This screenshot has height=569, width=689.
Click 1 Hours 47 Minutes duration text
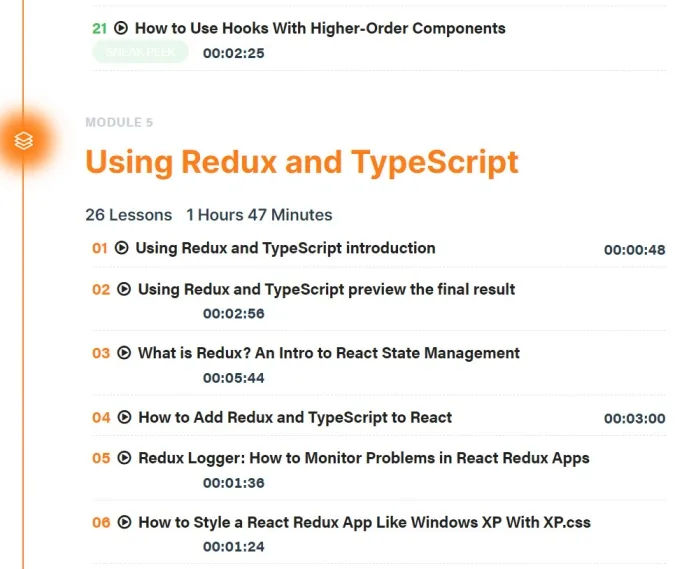point(259,215)
